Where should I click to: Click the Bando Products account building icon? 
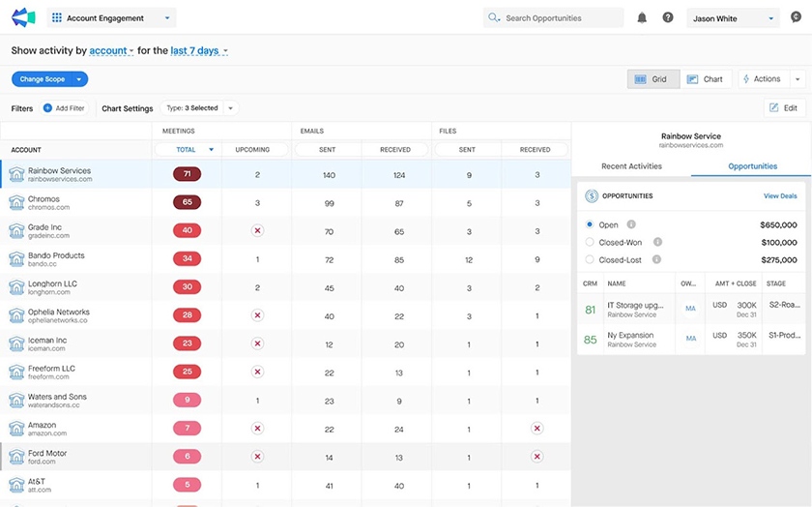coord(16,259)
